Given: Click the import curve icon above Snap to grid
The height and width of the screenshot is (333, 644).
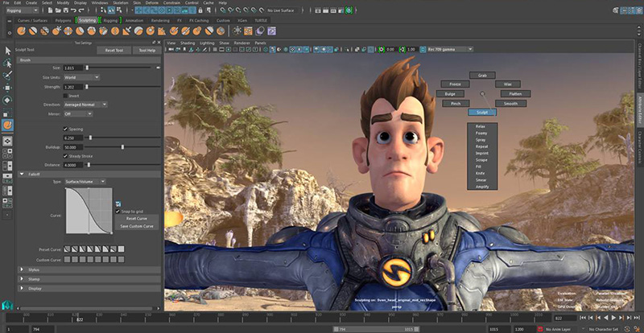Looking at the screenshot, I should (118, 203).
